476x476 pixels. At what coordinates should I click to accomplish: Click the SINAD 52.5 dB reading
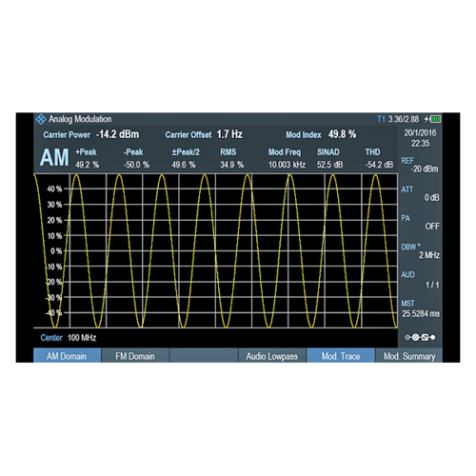tap(329, 158)
